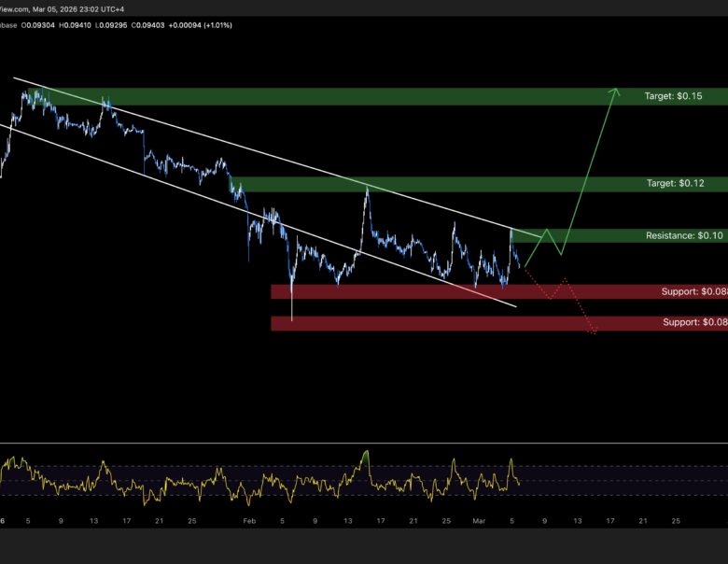Click the high price value H0.09410

(x=77, y=25)
